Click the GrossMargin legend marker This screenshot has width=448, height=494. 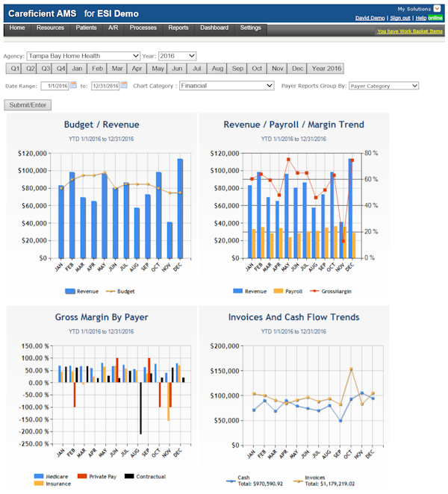(314, 291)
